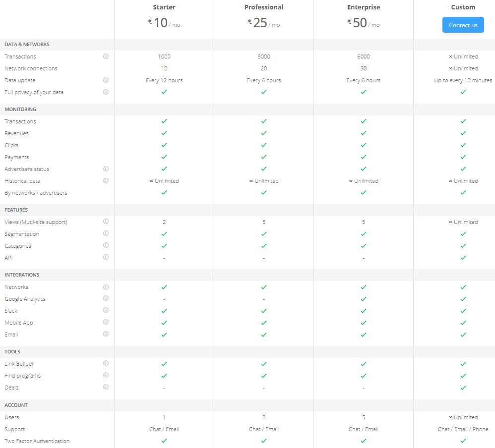Click the Two Factor Authentication label
Image resolution: width=495 pixels, height=448 pixels.
(37, 441)
